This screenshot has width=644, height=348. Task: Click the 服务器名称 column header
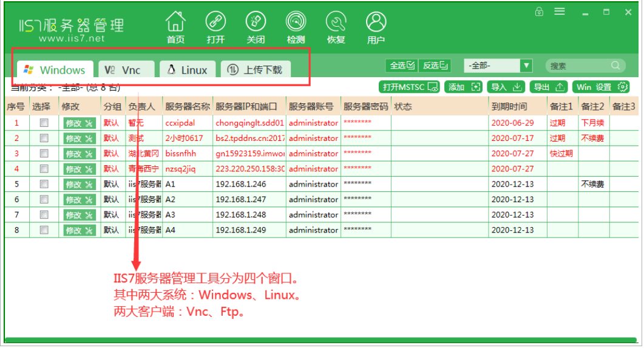(x=188, y=106)
